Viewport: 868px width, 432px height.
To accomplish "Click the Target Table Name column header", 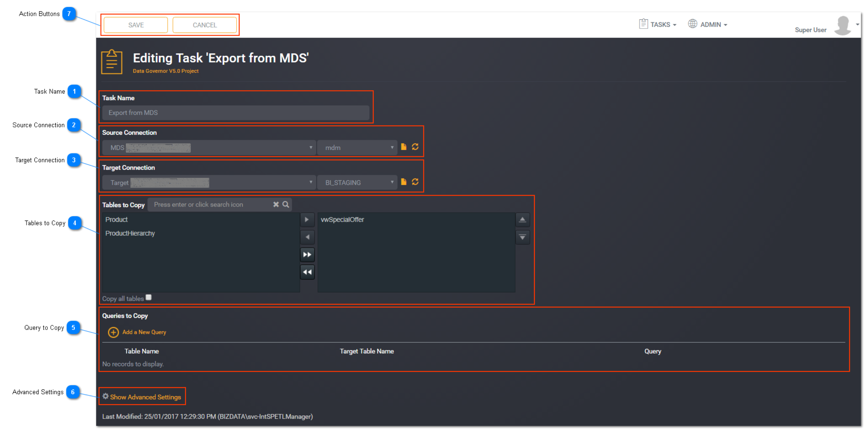I will click(366, 351).
